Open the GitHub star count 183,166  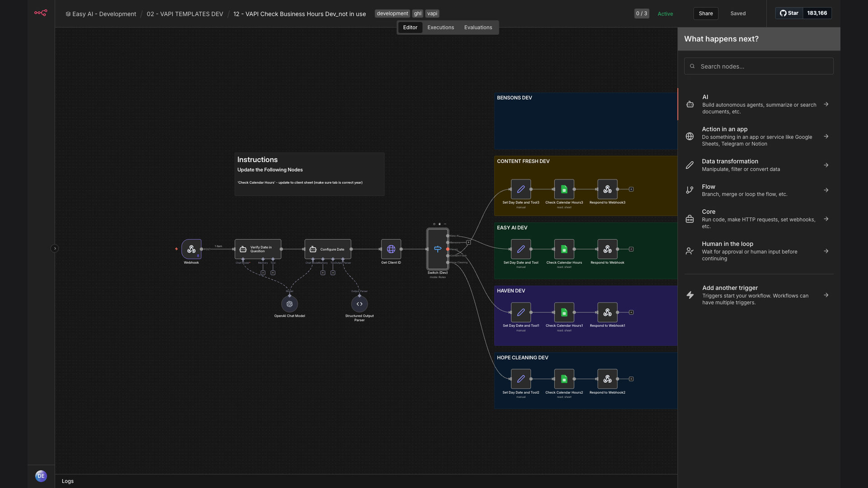click(x=817, y=13)
